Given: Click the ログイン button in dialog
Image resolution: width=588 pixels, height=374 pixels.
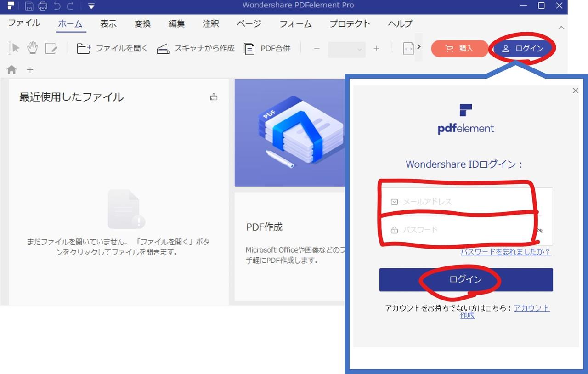Looking at the screenshot, I should [x=466, y=280].
